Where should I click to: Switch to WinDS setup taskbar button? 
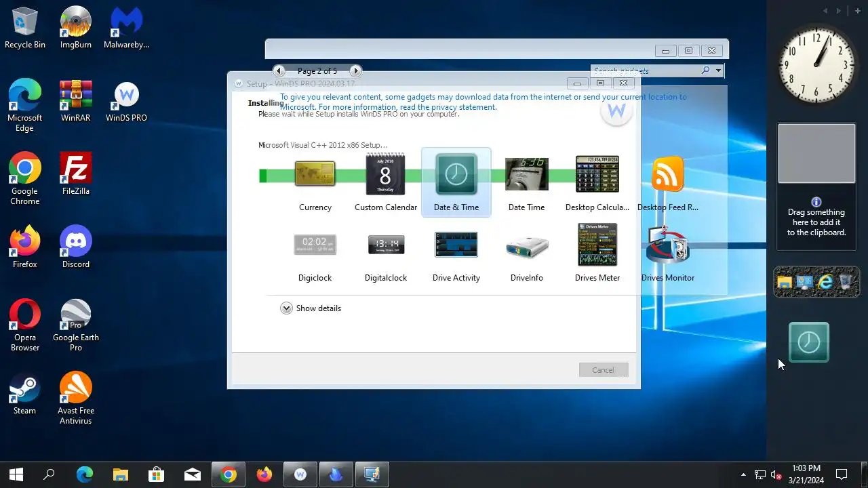pos(300,474)
